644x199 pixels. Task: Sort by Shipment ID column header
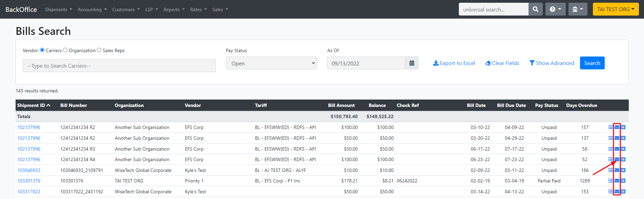tap(34, 105)
